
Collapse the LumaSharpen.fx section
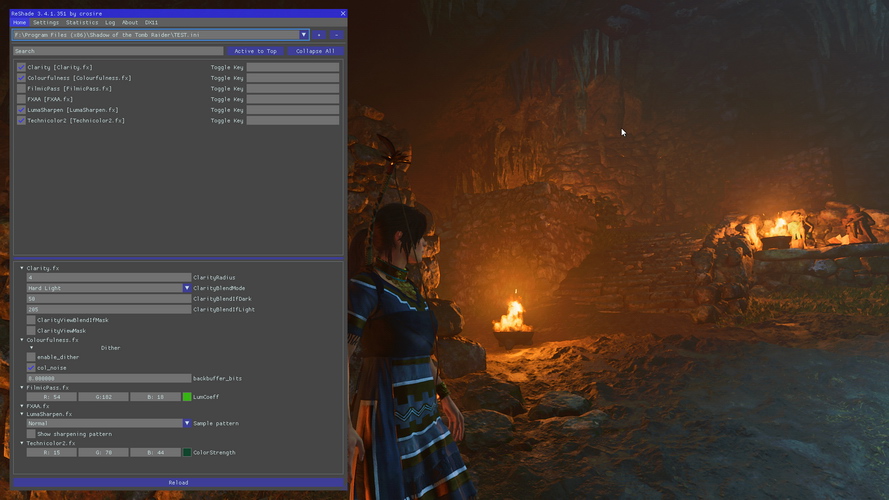(22, 414)
